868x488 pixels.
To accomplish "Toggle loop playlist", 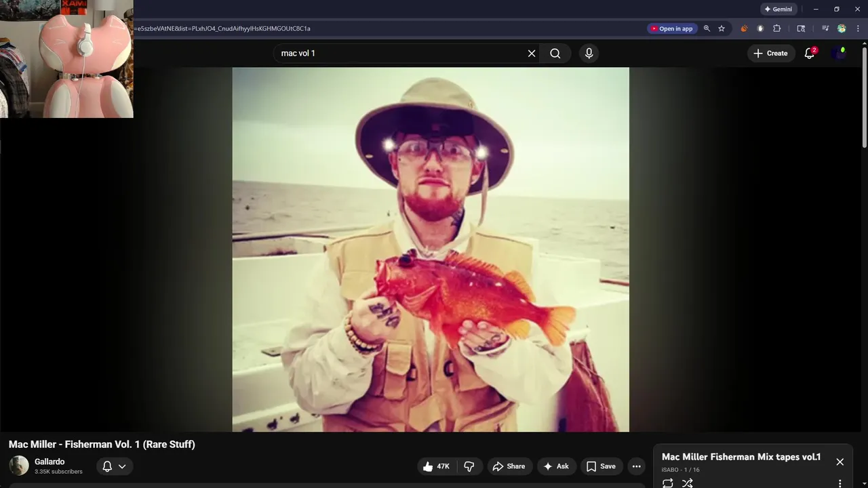I will 668,483.
